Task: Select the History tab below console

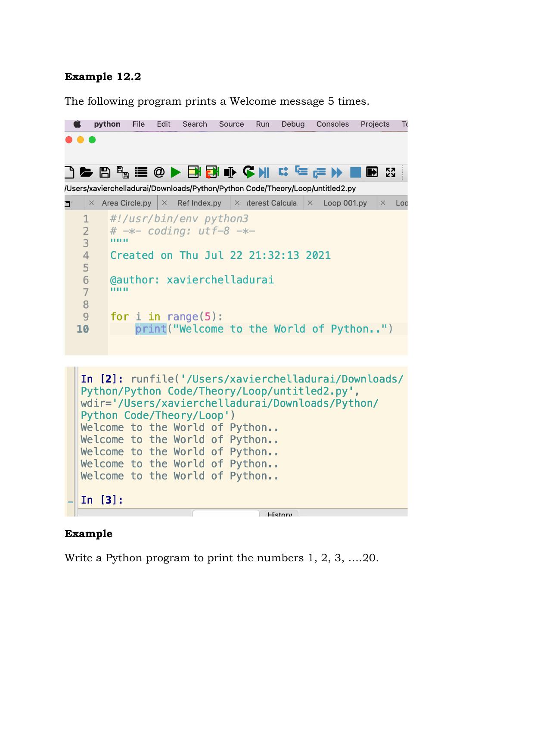Action: click(x=279, y=514)
